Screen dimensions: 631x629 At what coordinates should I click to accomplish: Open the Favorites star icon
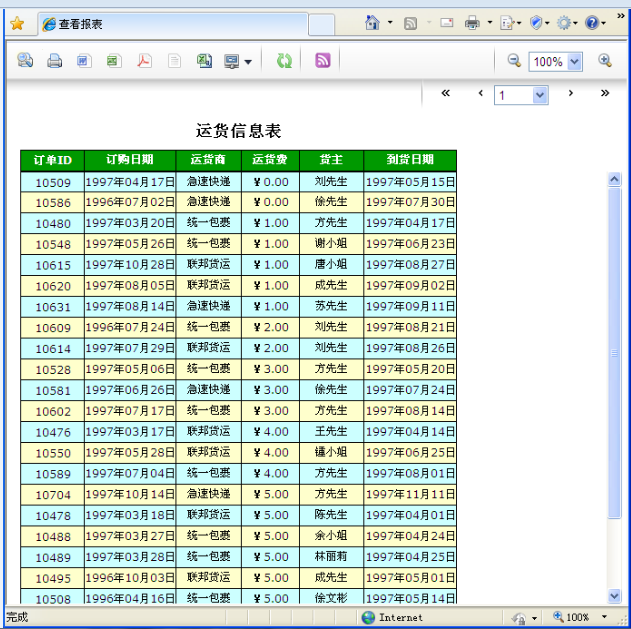[17, 24]
